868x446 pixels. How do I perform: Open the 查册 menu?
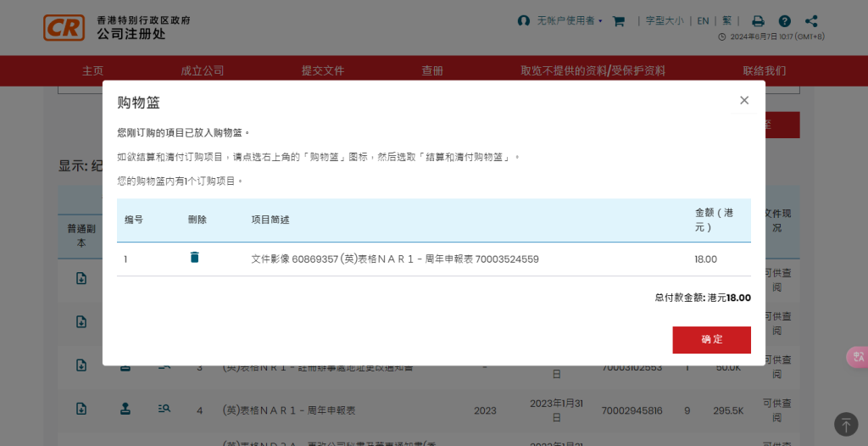(x=432, y=70)
